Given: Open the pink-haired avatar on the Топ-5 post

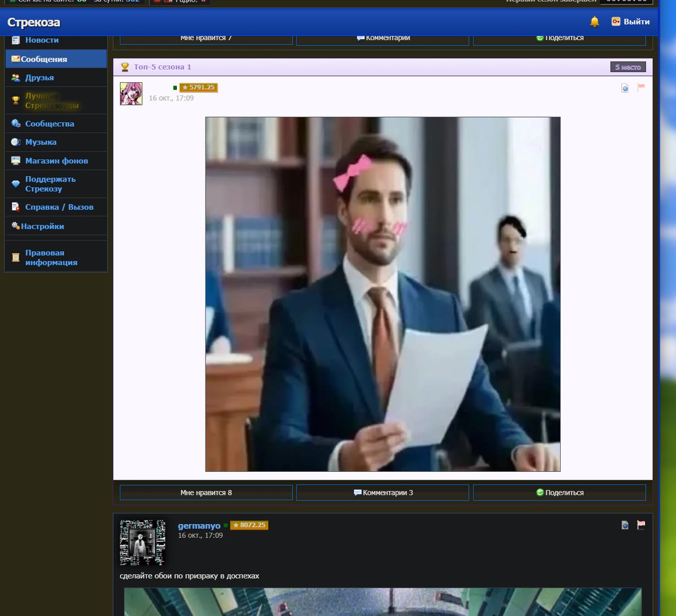Looking at the screenshot, I should (x=131, y=93).
